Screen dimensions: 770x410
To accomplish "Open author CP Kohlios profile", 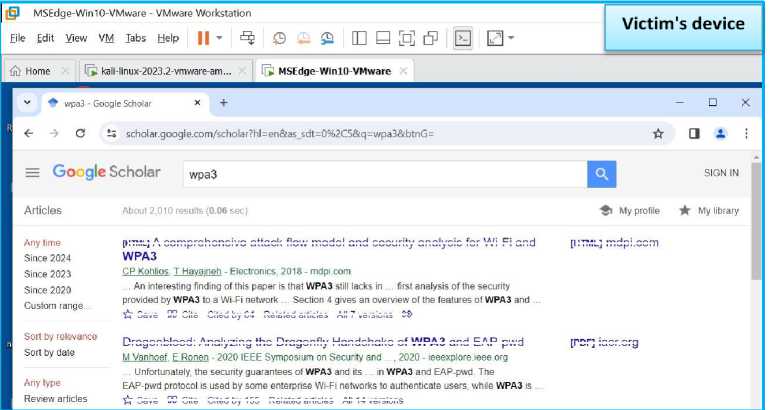I will (x=146, y=271).
